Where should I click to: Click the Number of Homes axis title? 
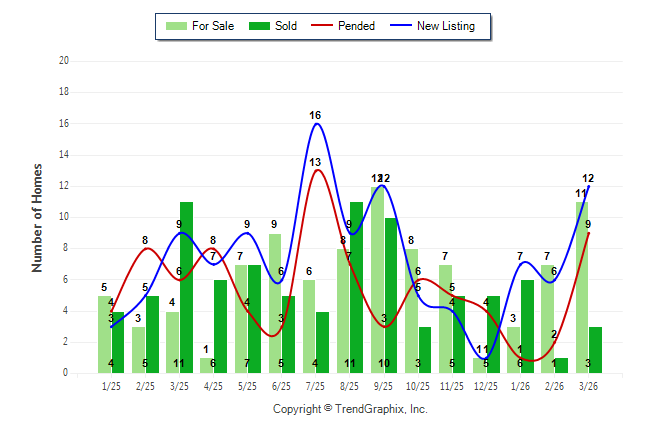click(x=38, y=217)
